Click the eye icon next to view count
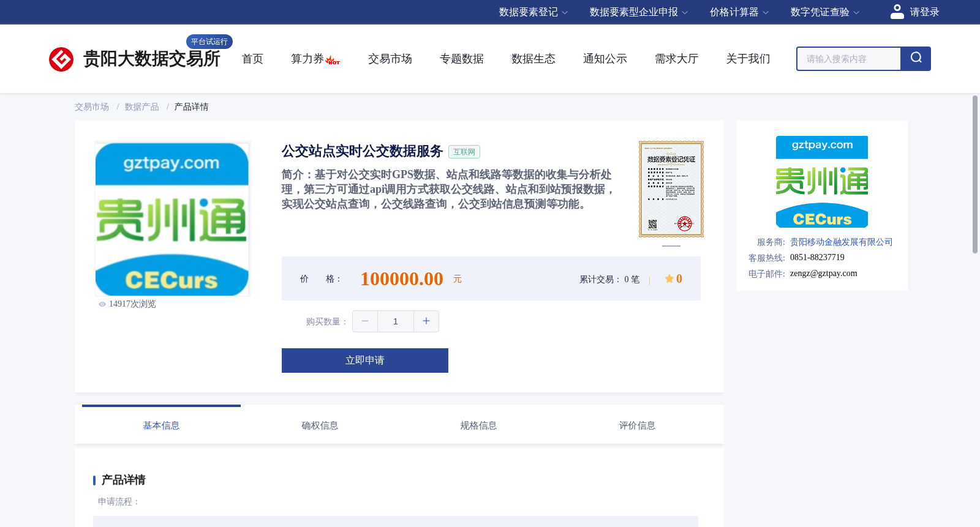 tap(102, 304)
